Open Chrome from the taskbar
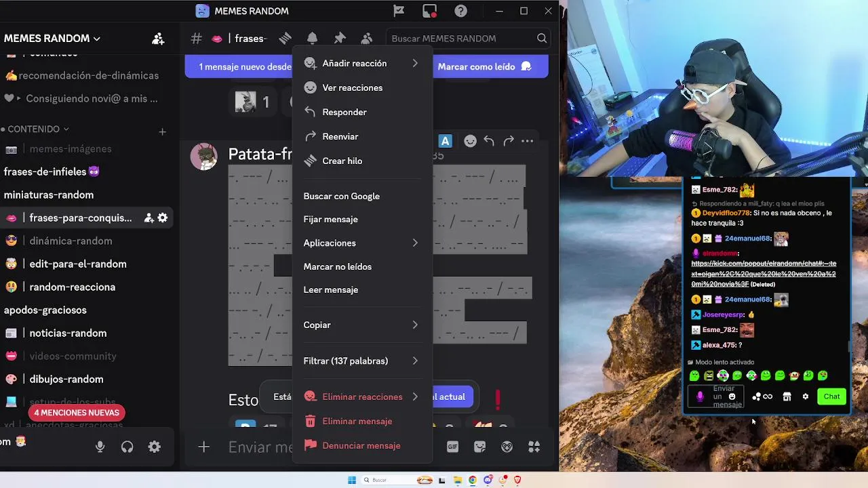Viewport: 868px width, 488px height. 473,480
